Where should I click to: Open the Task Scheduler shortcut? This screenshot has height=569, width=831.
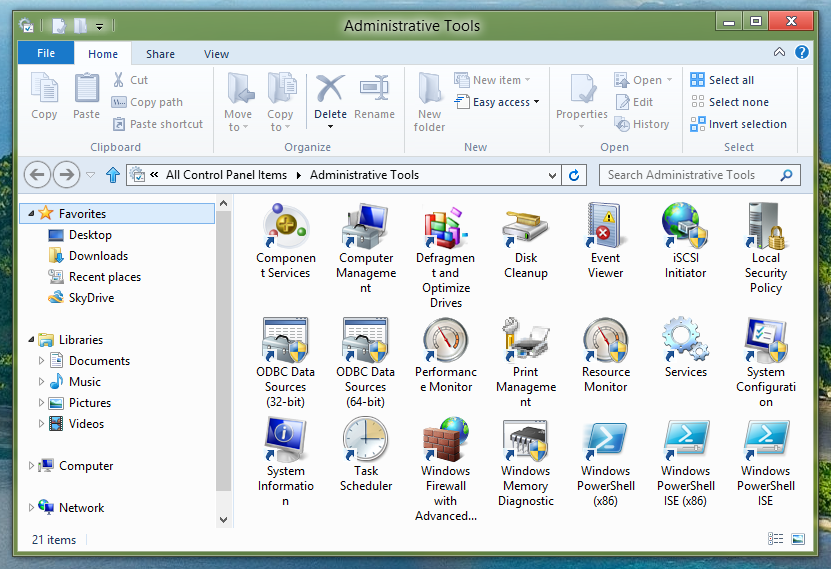pyautogui.click(x=366, y=454)
